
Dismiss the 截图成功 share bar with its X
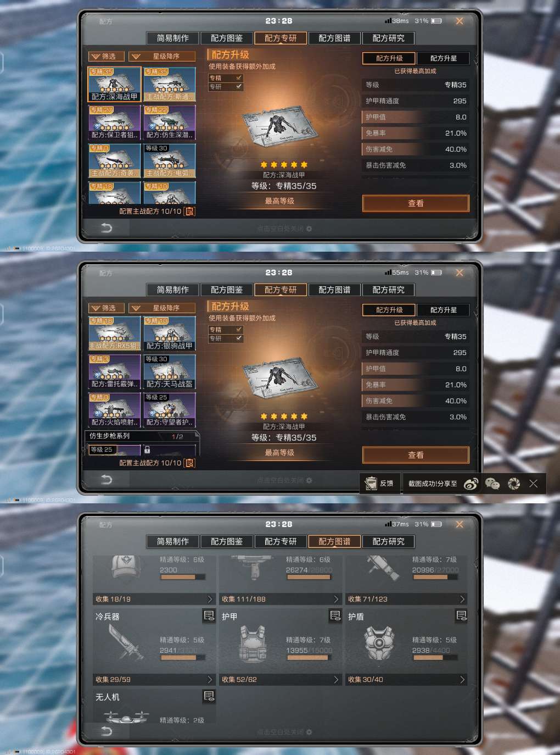(x=533, y=484)
